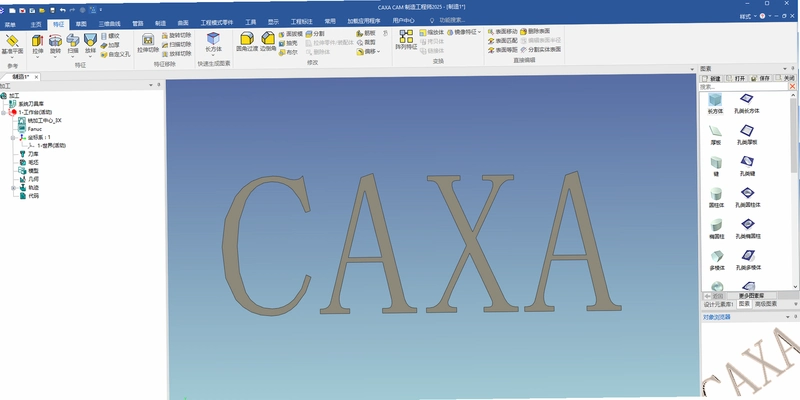Viewport: 800px width, 400px height.
Task: Select the 缩放体 scale body tool
Action: [x=432, y=32]
